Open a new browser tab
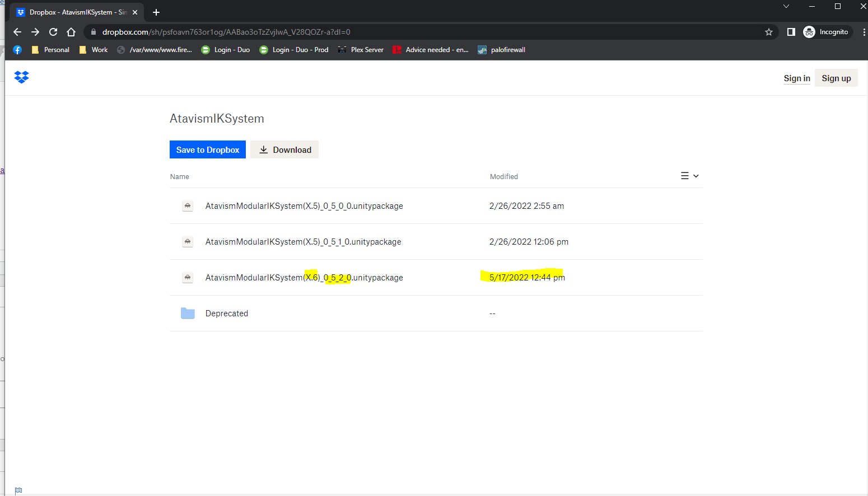Screen dimensions: 868x496 point(156,12)
